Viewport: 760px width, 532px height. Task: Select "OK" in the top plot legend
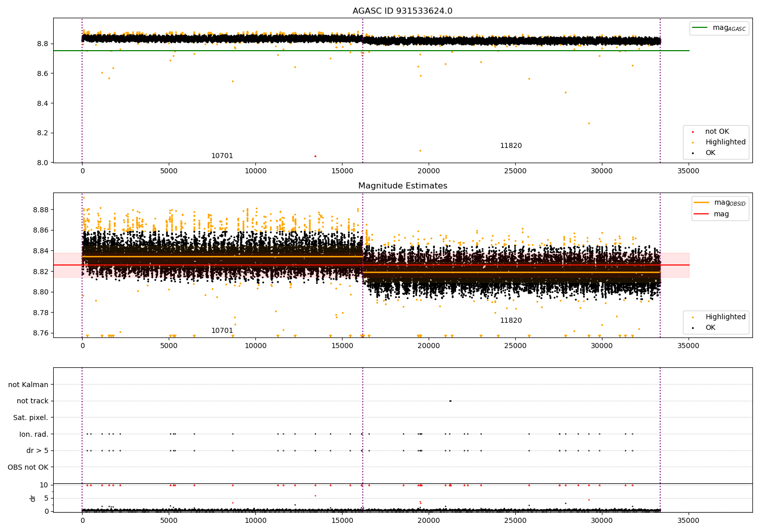pos(710,153)
